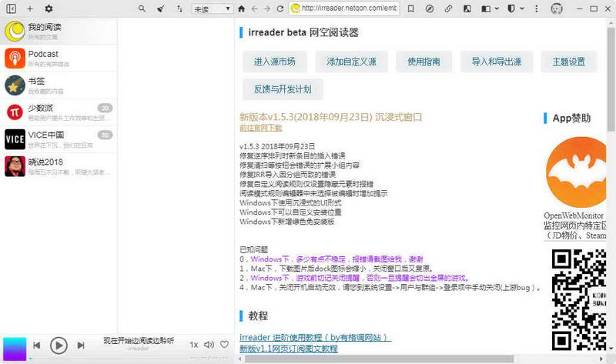Click the 进入源市场 button
Image resolution: width=616 pixels, height=364 pixels.
tap(275, 62)
